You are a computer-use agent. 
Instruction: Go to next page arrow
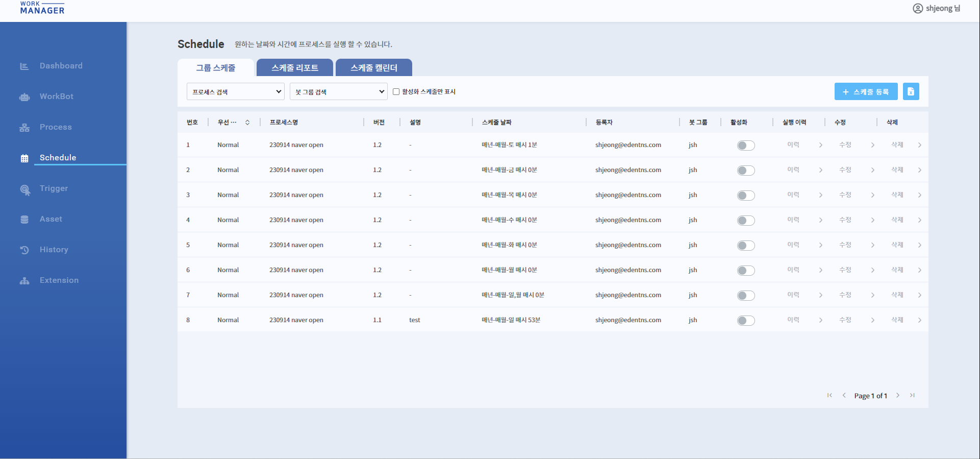[898, 396]
